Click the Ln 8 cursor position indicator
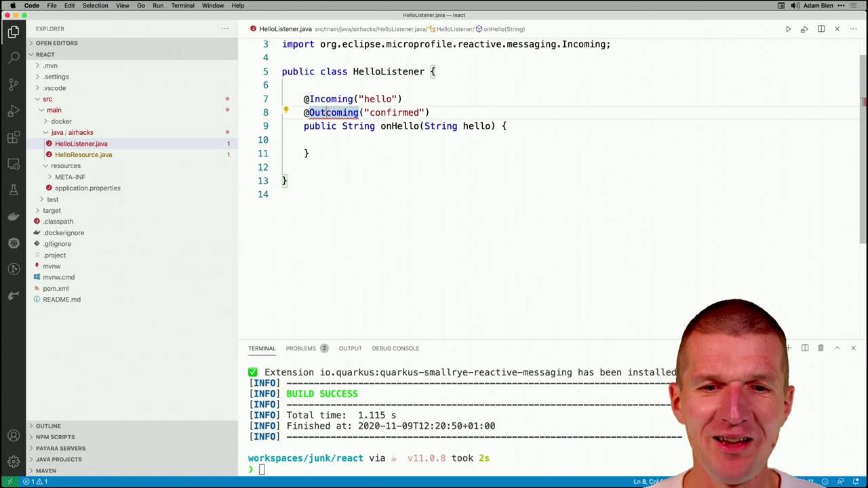 [647, 481]
